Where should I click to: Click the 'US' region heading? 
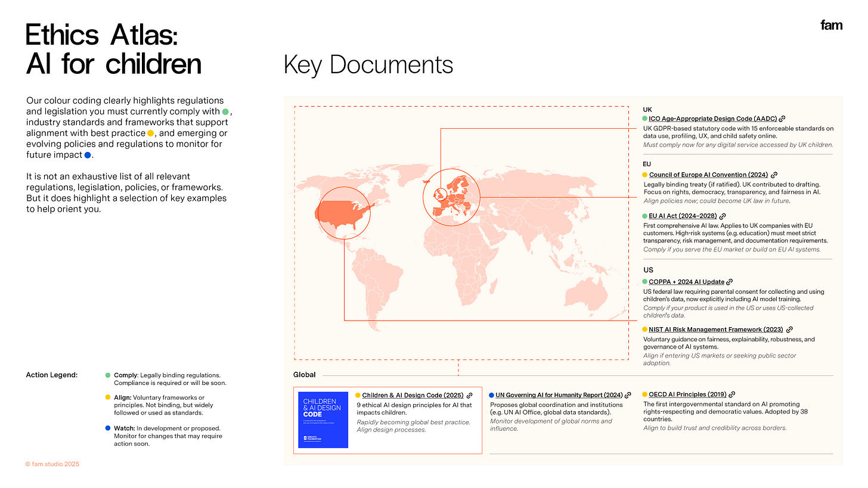point(648,270)
